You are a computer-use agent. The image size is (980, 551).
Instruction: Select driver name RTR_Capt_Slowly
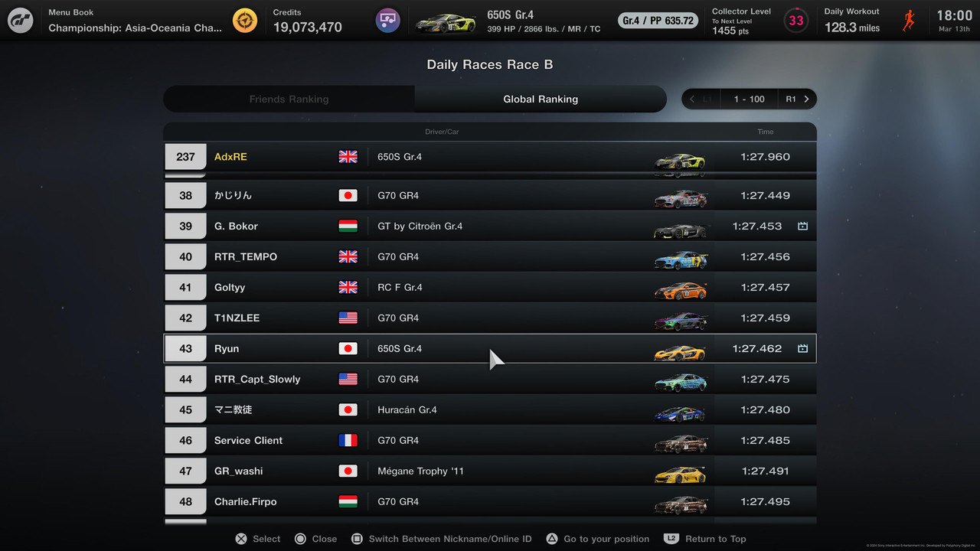[257, 379]
